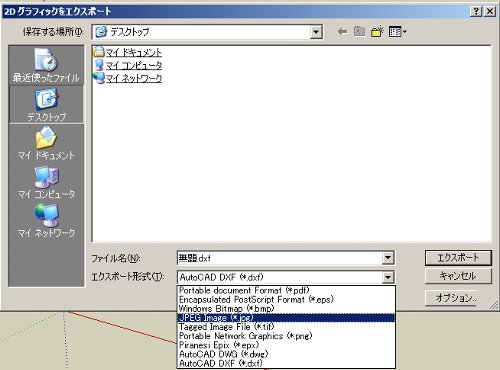Choose Portable Network Graphics (*.png) format
This screenshot has width=500, height=370.
[x=286, y=336]
